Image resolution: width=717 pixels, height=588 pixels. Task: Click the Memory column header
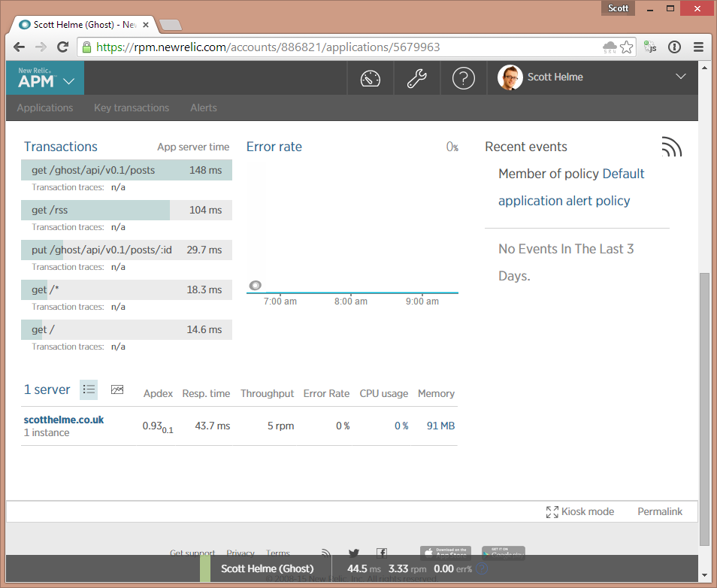coord(436,394)
